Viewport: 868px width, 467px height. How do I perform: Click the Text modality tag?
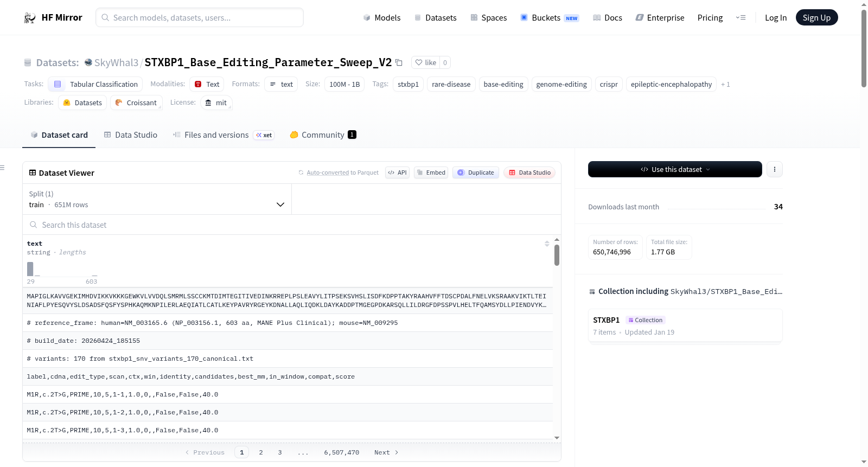point(207,84)
